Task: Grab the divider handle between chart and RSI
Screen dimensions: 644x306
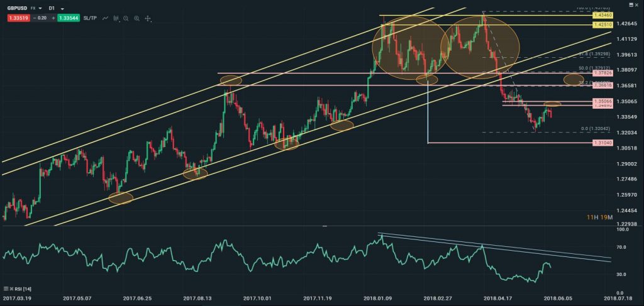Action: 325,226
